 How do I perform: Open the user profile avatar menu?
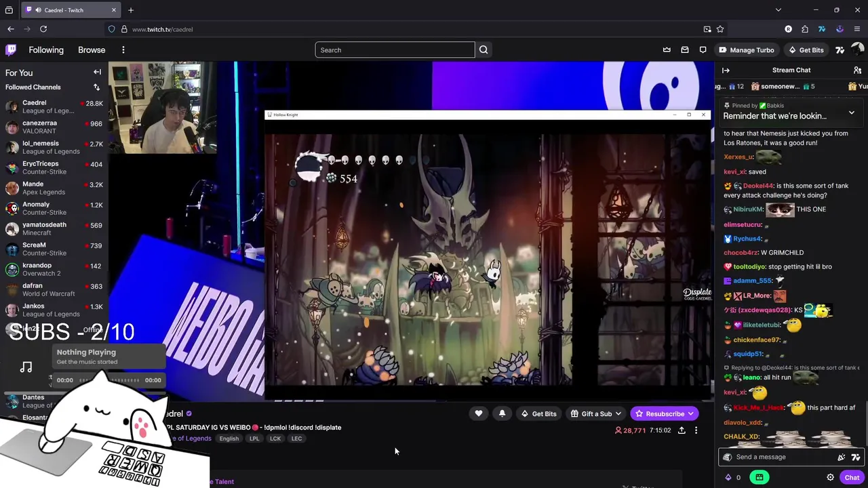pos(857,49)
